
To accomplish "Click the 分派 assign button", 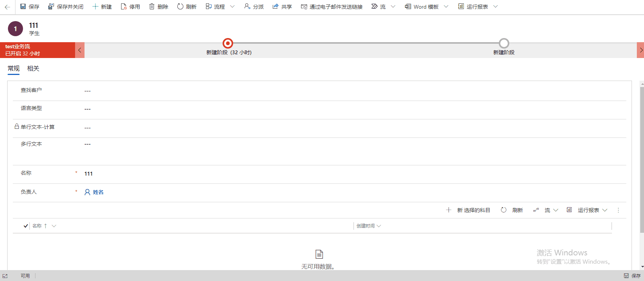I will coord(254,7).
